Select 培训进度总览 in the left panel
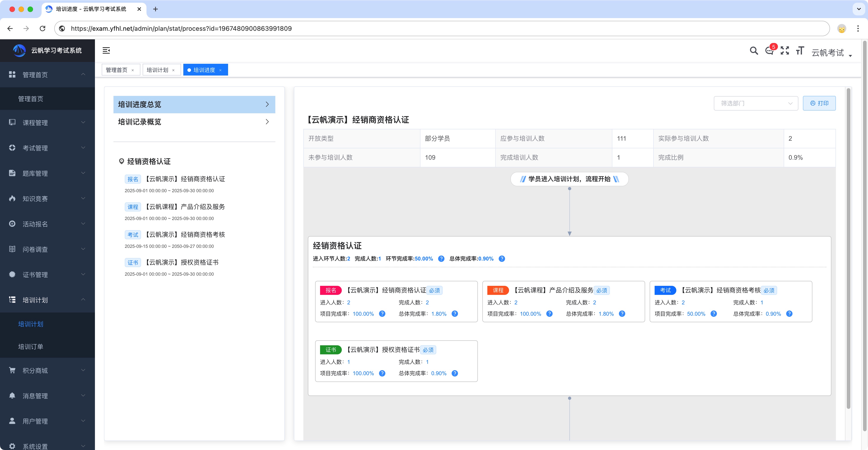 (x=194, y=104)
